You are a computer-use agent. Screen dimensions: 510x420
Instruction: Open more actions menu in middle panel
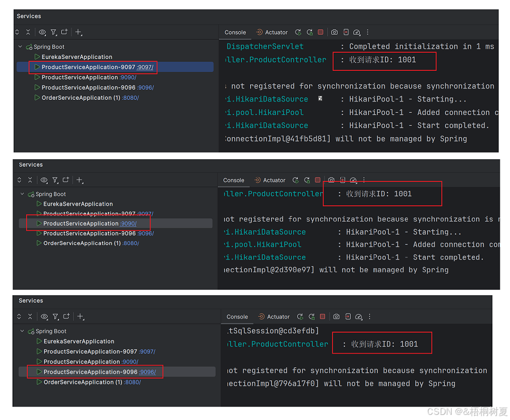[364, 180]
